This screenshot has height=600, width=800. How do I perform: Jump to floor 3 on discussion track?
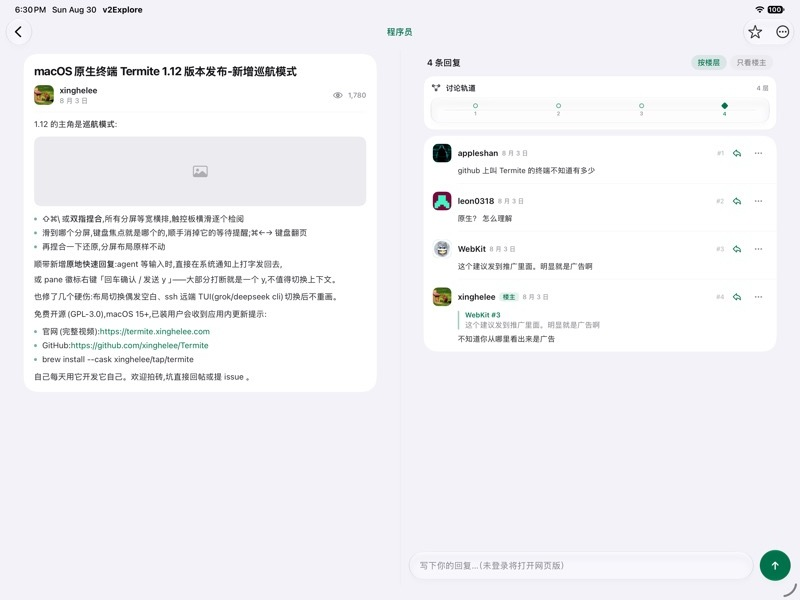(x=641, y=108)
